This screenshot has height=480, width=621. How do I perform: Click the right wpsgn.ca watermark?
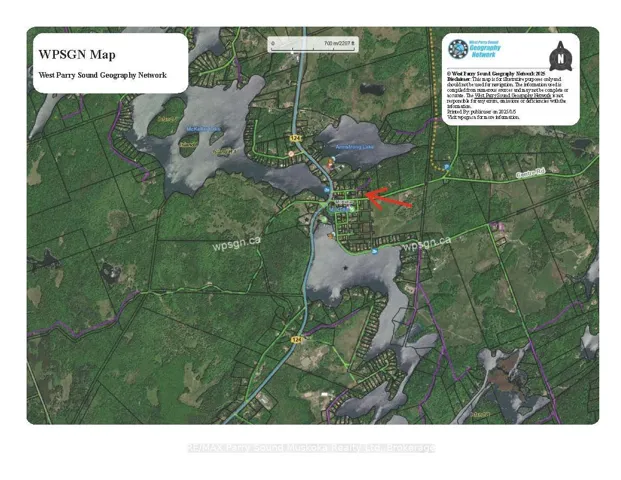pos(427,244)
